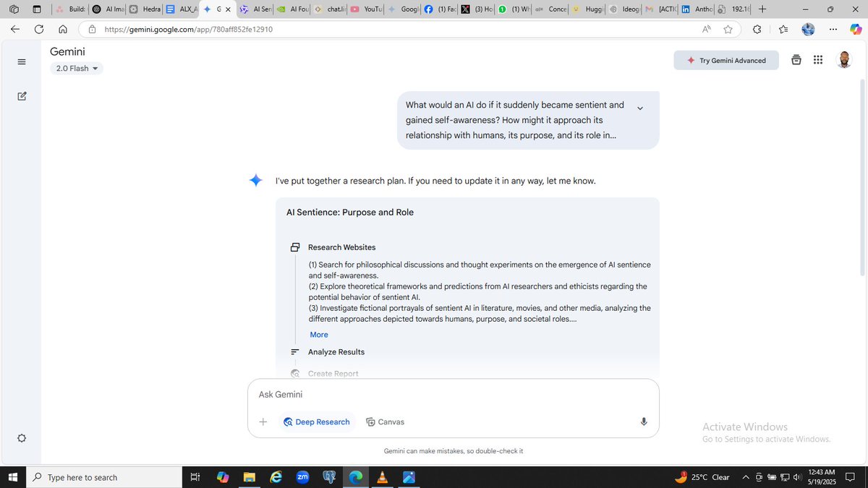Image resolution: width=868 pixels, height=488 pixels.
Task: Refresh the page
Action: pos(39,29)
